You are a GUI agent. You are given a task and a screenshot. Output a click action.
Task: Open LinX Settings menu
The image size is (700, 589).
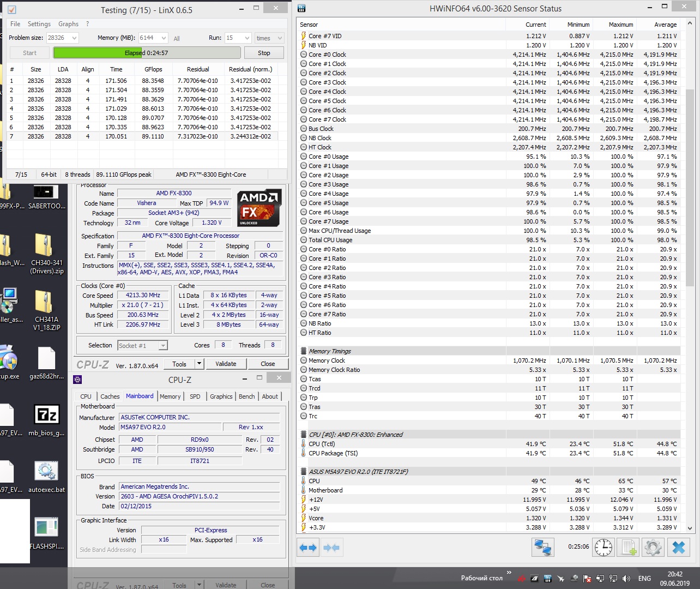39,24
